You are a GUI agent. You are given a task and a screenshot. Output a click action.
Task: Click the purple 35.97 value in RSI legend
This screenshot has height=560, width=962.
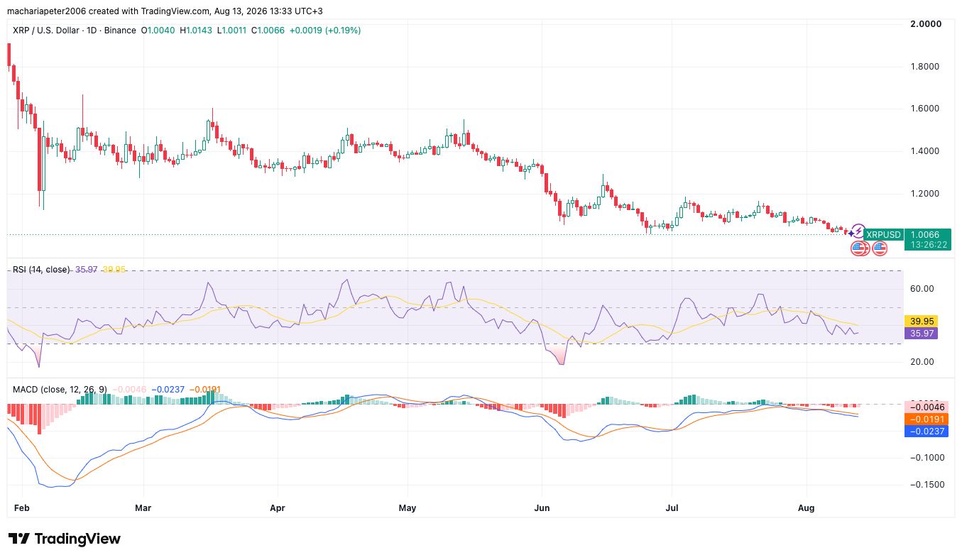pyautogui.click(x=87, y=270)
